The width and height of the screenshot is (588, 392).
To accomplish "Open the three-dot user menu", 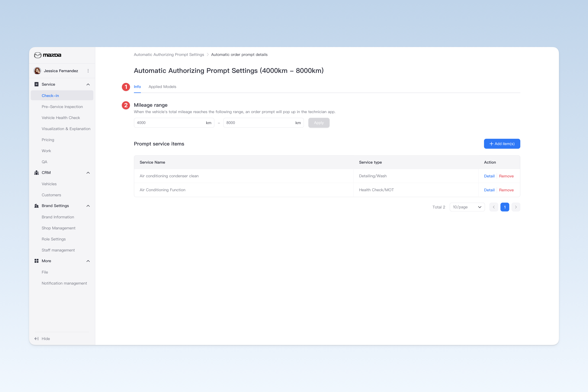I will (x=88, y=71).
